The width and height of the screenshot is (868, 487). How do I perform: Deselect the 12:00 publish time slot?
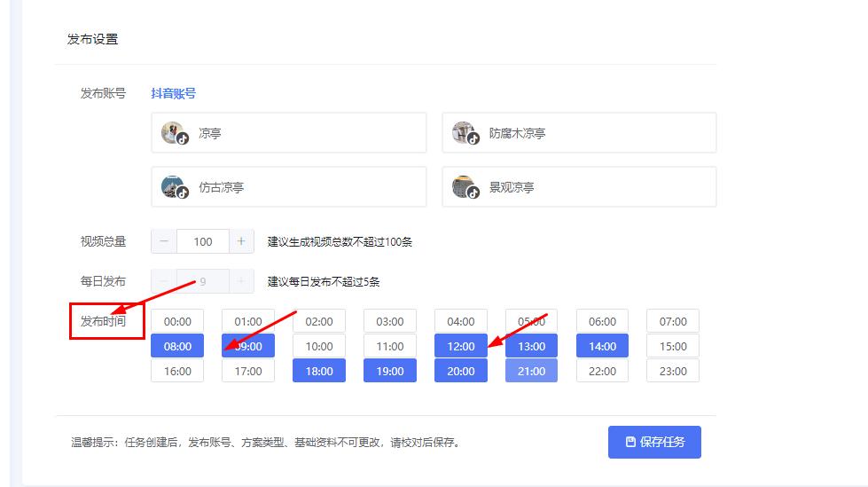pyautogui.click(x=460, y=346)
